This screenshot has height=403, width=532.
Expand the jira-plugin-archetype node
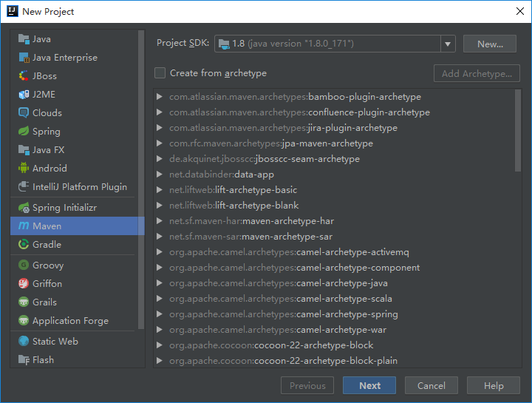(x=159, y=128)
